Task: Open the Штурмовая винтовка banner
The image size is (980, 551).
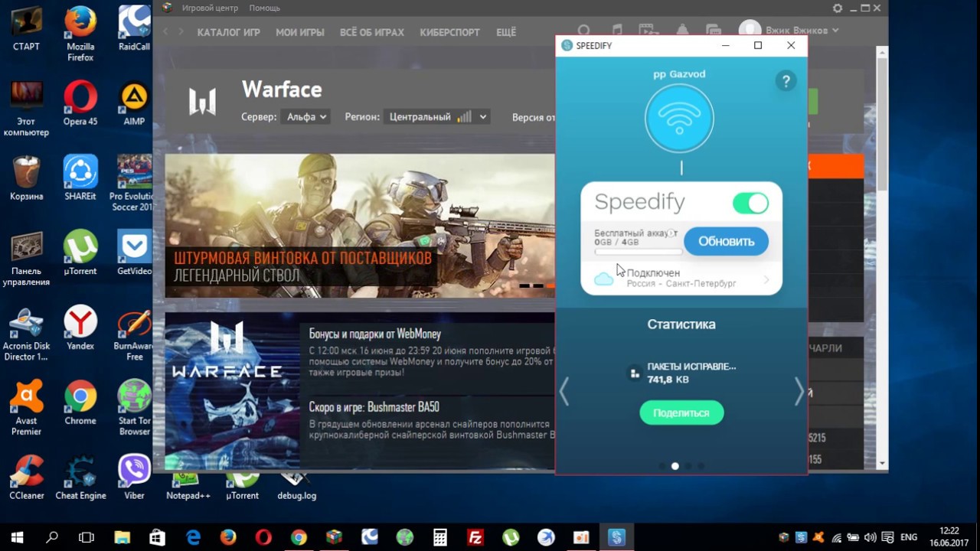Action: 360,226
